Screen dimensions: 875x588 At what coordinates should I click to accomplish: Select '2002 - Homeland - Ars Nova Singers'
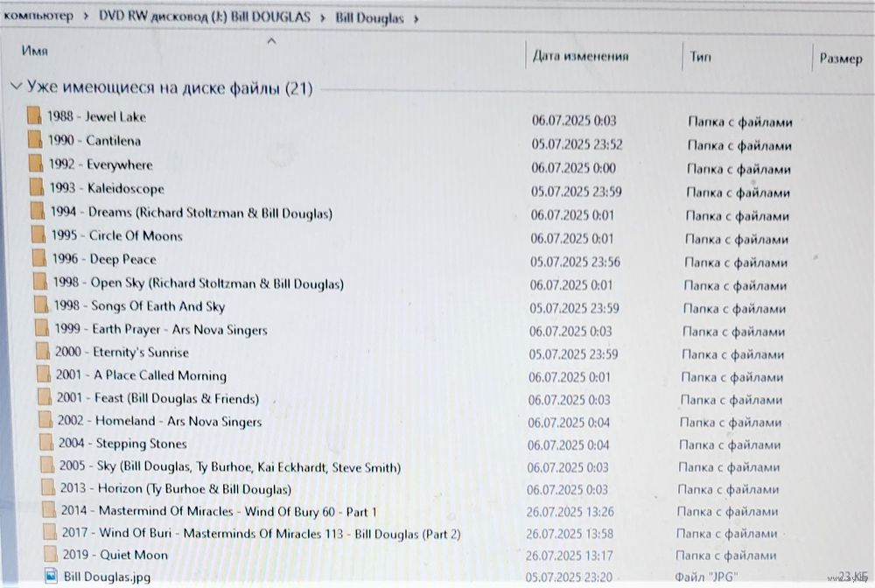[x=159, y=421]
